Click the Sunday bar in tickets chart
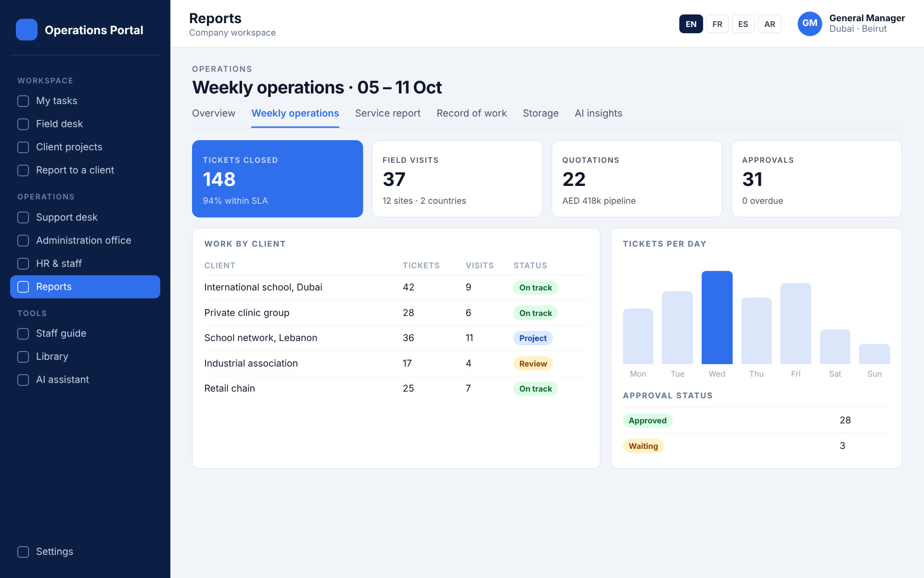Image resolution: width=924 pixels, height=578 pixels. 874,354
